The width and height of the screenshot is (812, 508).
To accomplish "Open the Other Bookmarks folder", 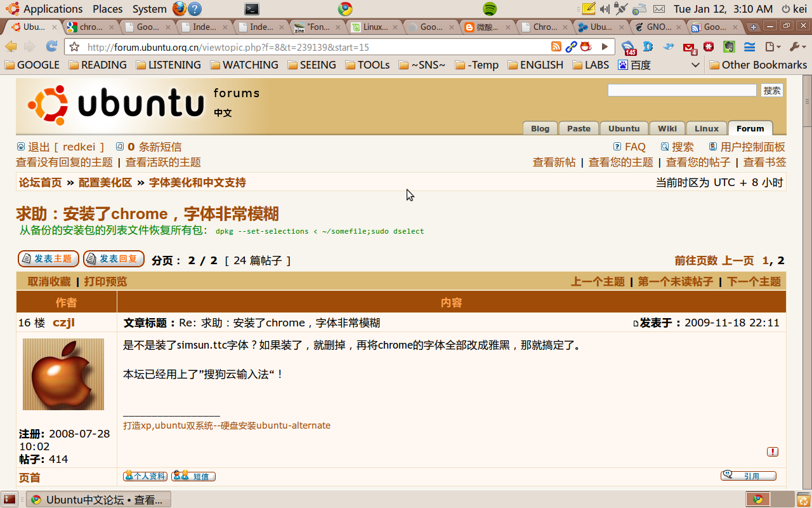I will tap(758, 65).
